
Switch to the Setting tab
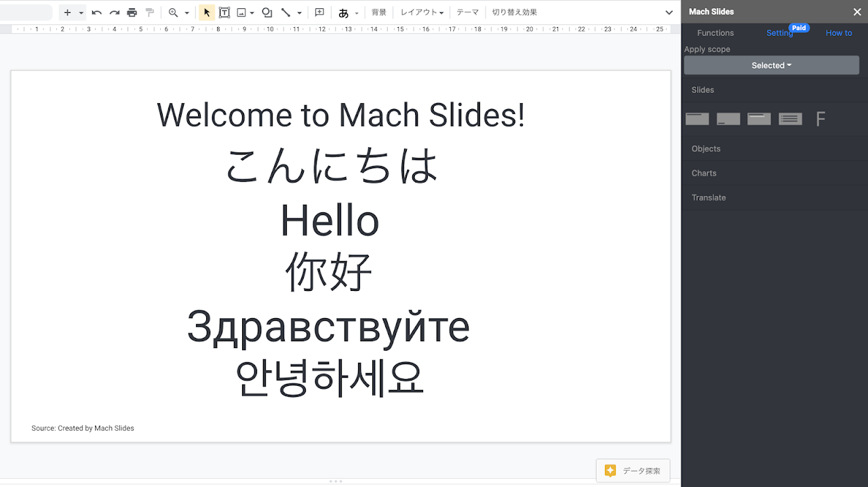pyautogui.click(x=780, y=33)
